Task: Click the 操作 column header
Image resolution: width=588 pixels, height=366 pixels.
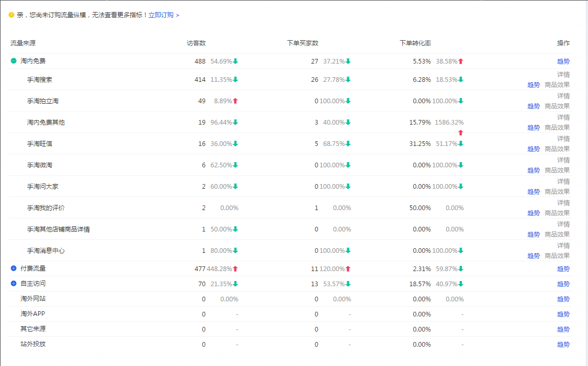Action: point(563,43)
